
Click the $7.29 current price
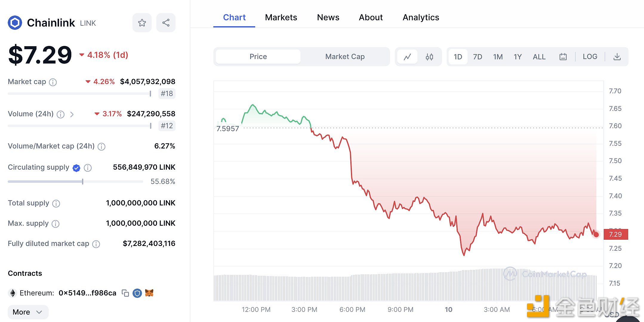coord(40,55)
